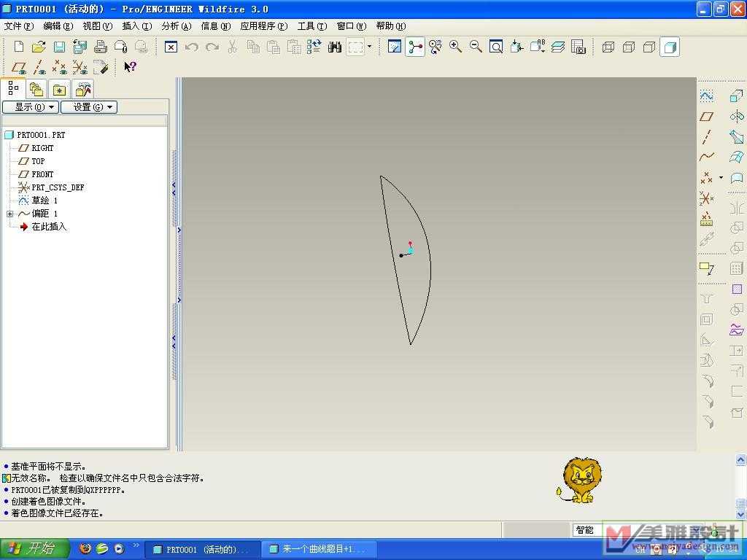This screenshot has width=747, height=560.
Task: Click the Print icon
Action: 101,47
